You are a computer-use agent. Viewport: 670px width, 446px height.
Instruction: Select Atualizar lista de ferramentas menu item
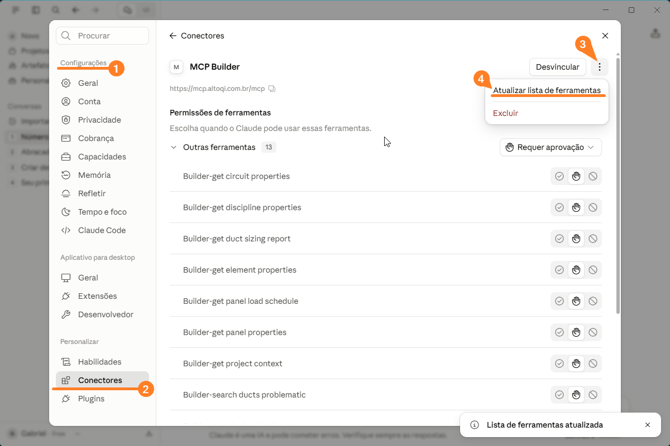pos(547,90)
